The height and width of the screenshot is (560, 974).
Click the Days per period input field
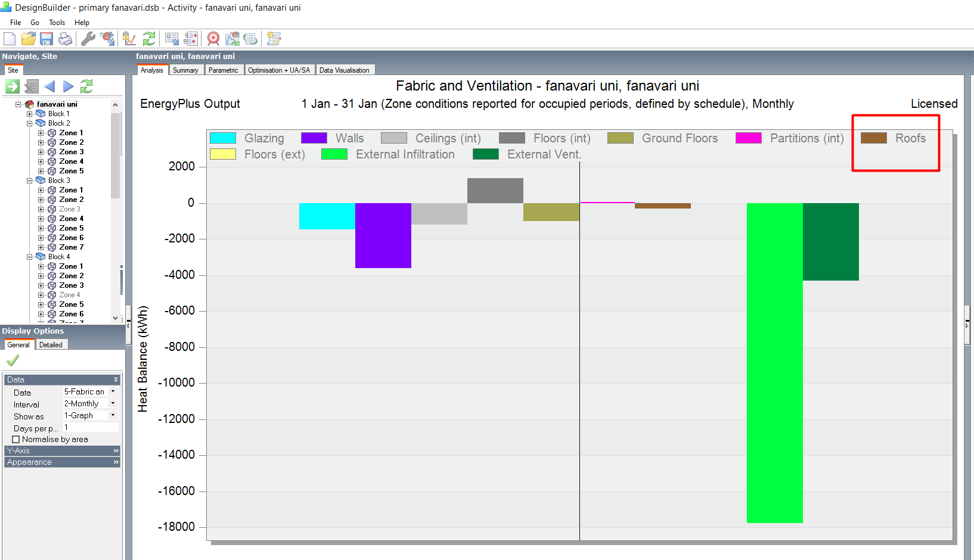click(x=91, y=427)
